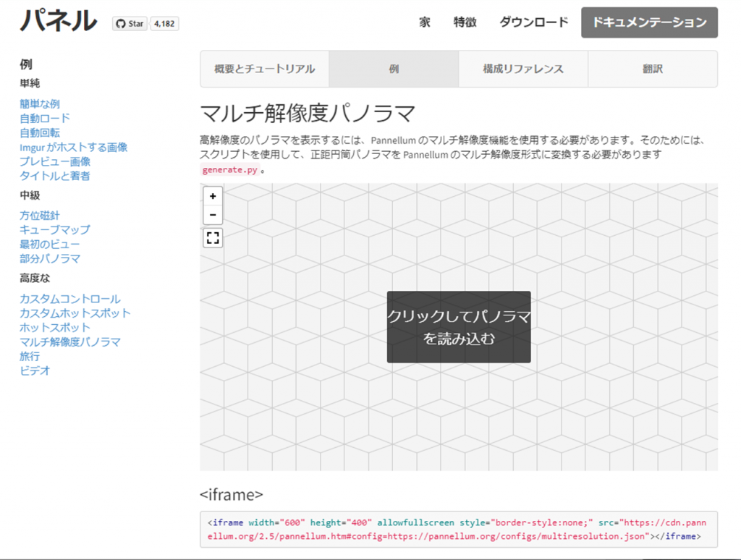The image size is (741, 560).
Task: Switch to the 構成リファレンス tab
Action: click(x=522, y=69)
